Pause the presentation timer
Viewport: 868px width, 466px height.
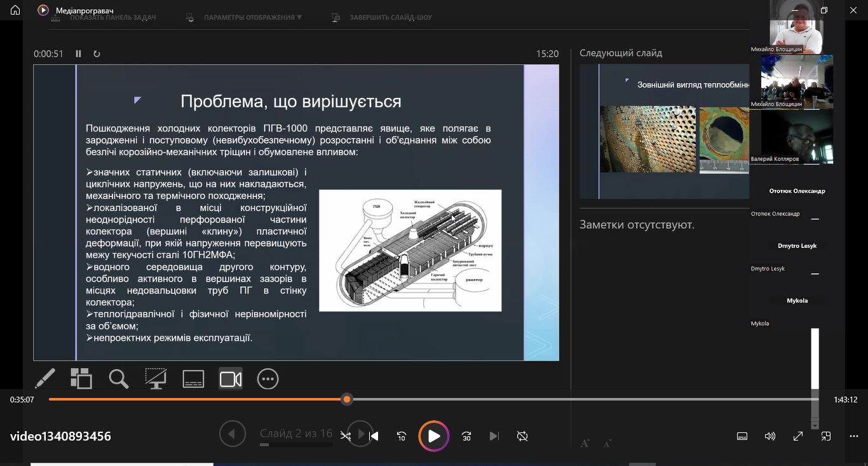tap(79, 54)
